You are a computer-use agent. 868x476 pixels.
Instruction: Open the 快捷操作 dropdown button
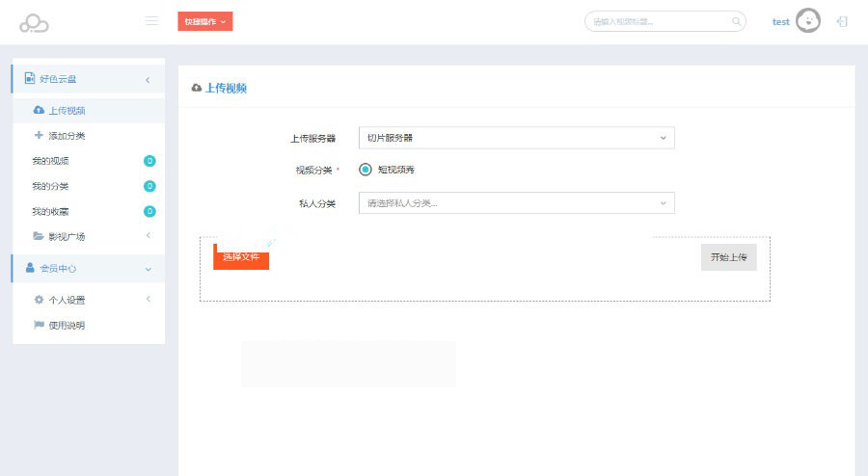coord(204,21)
